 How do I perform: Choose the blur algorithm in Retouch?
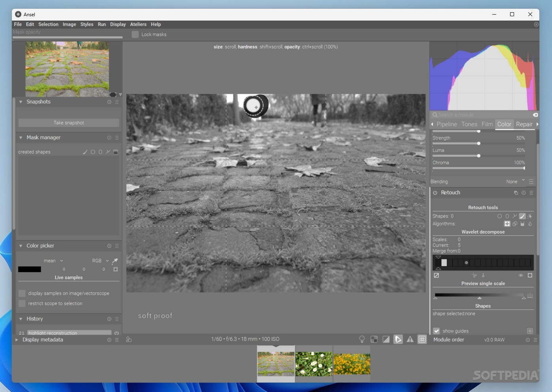pyautogui.click(x=530, y=224)
